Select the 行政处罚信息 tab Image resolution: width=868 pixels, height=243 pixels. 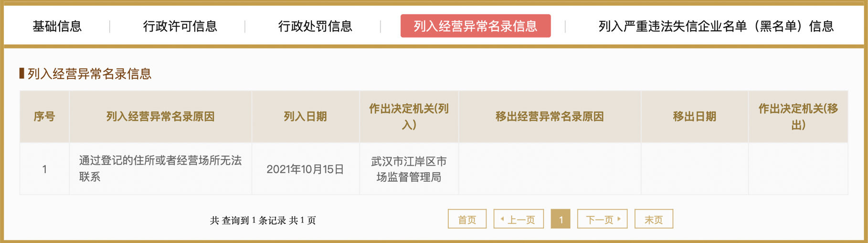click(315, 26)
